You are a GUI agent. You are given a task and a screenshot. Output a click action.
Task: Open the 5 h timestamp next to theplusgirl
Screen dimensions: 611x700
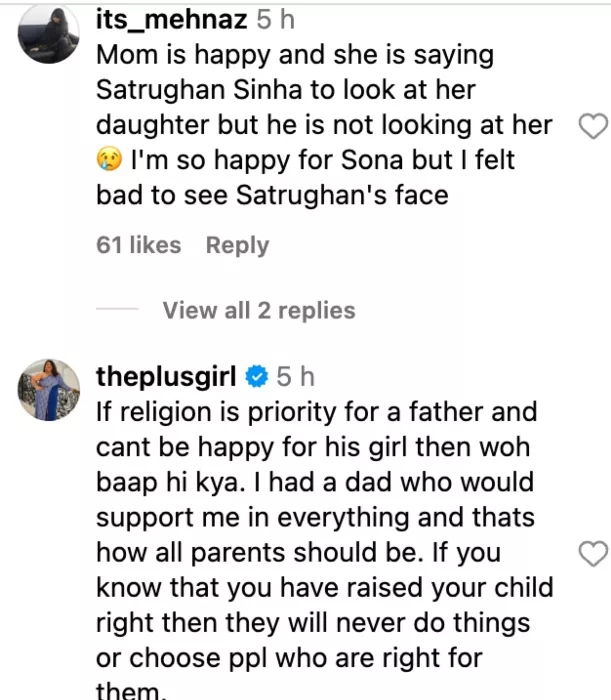295,377
